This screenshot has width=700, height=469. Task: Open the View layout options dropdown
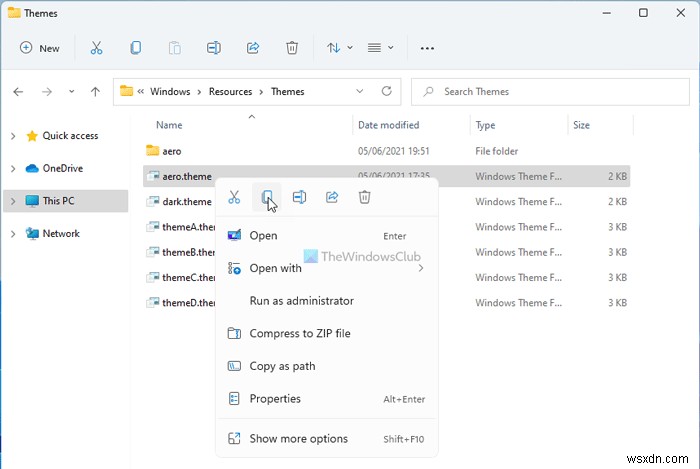pyautogui.click(x=380, y=48)
